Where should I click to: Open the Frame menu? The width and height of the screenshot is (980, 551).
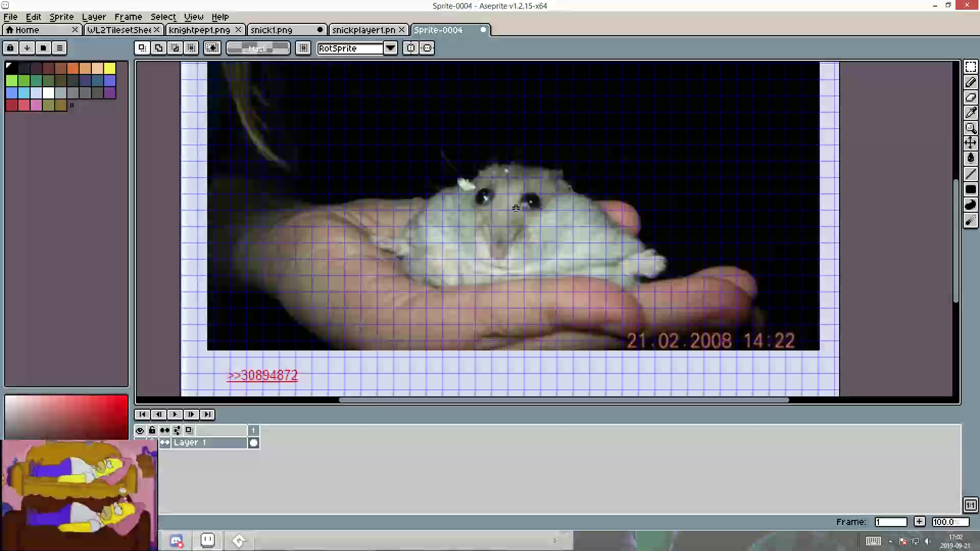(x=128, y=17)
